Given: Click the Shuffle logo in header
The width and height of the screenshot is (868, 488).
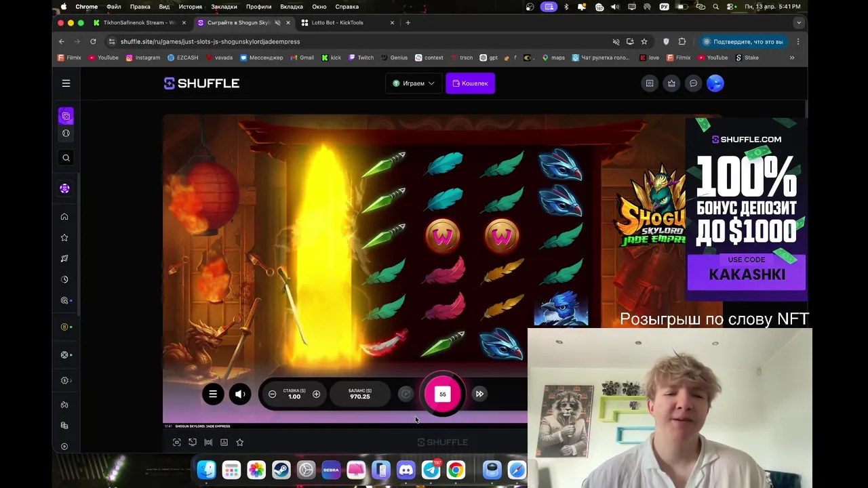Looking at the screenshot, I should click(201, 83).
